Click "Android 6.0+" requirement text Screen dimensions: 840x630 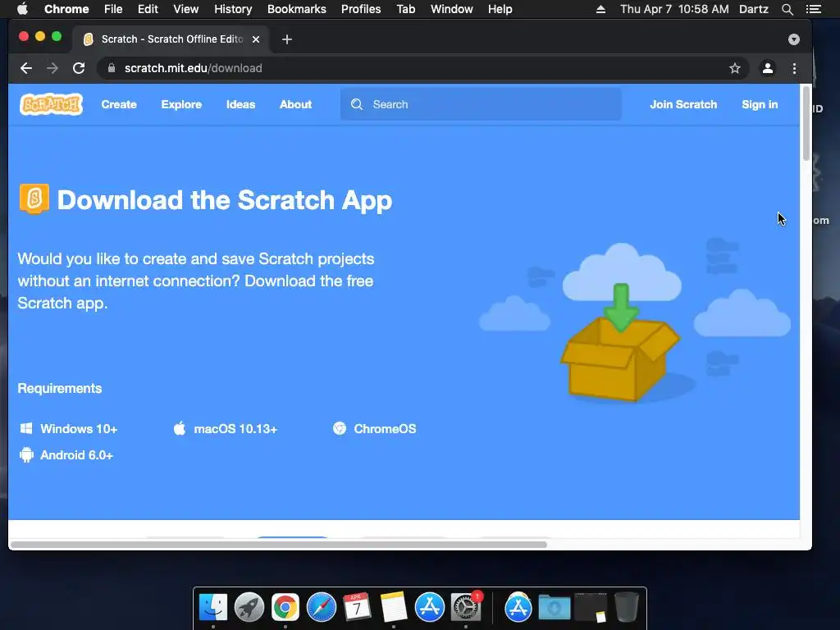(x=76, y=454)
